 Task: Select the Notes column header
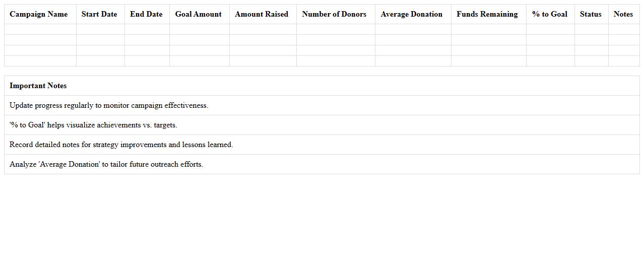pyautogui.click(x=623, y=14)
